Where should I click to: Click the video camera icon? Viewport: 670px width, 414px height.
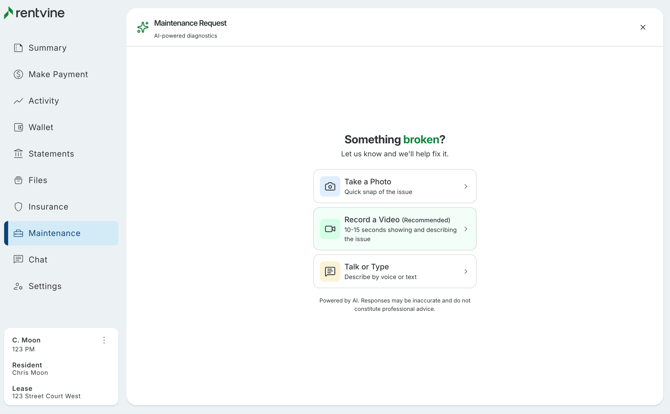330,229
